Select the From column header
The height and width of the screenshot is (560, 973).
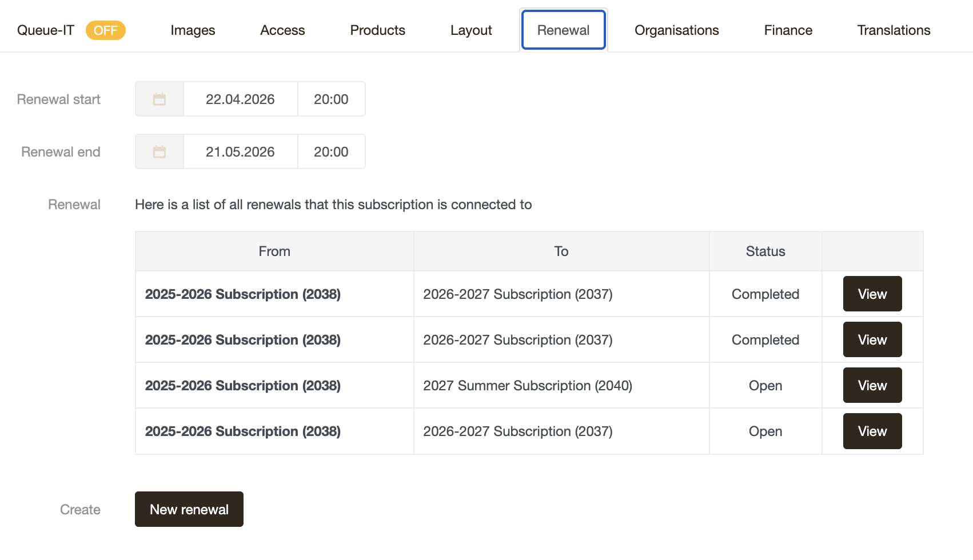pos(274,251)
